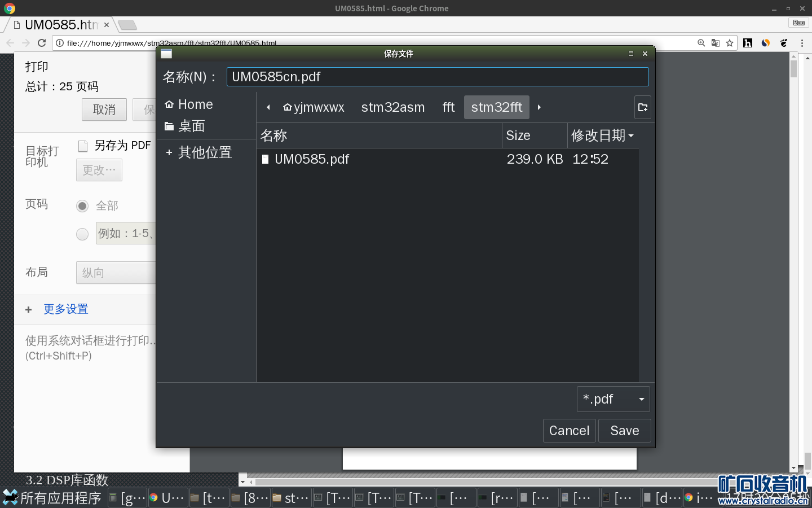The width and height of the screenshot is (812, 508).
Task: Reload the page in Chrome
Action: (42, 43)
